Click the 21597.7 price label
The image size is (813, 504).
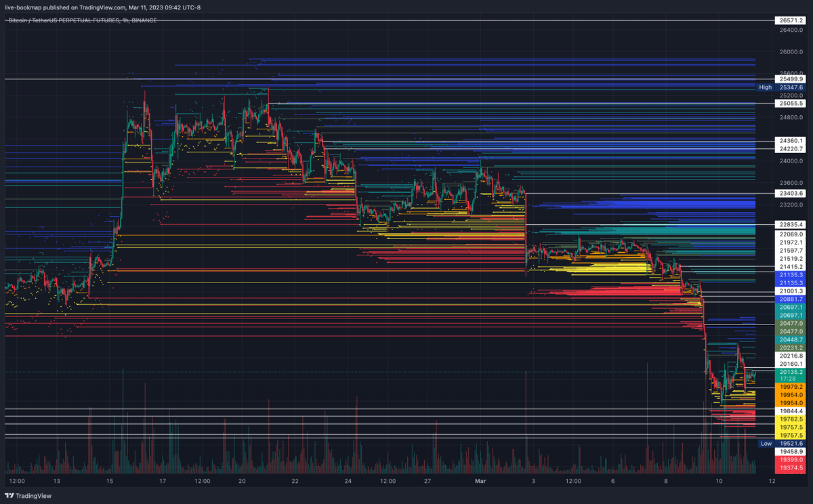tap(791, 251)
